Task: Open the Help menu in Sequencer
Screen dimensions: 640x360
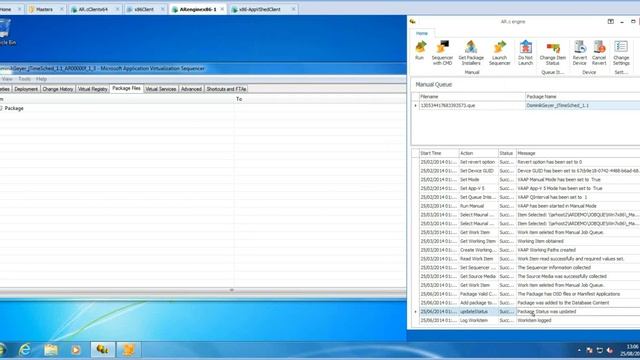Action: (41, 79)
